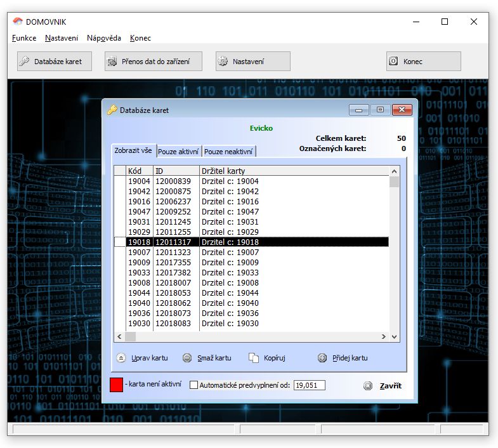
Task: Open the Nápověda menu
Action: point(104,38)
